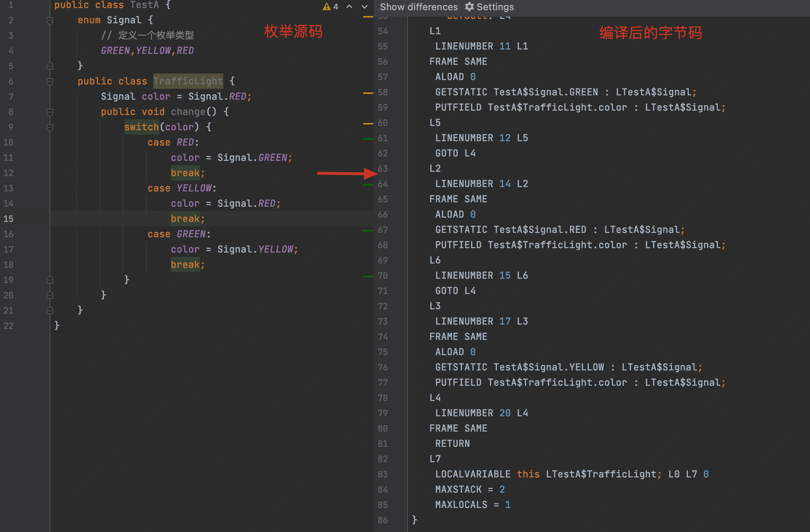
Task: Click the break statement on line 15
Action: [x=188, y=219]
